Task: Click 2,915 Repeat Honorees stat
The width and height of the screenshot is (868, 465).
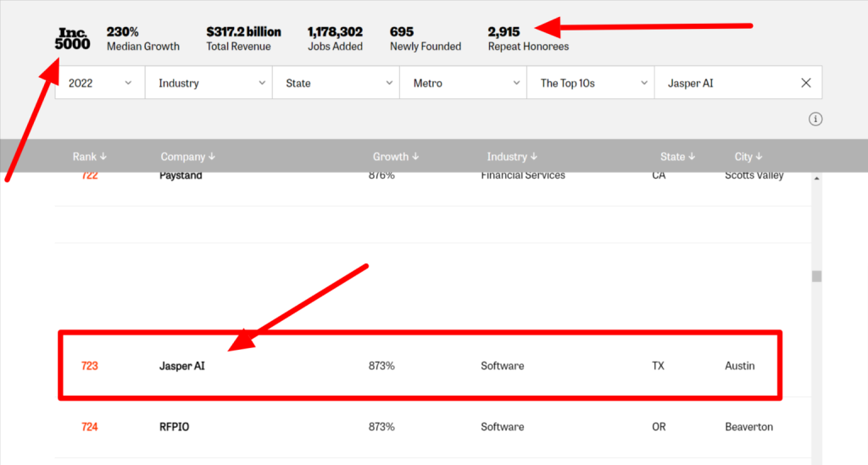Action: coord(528,39)
